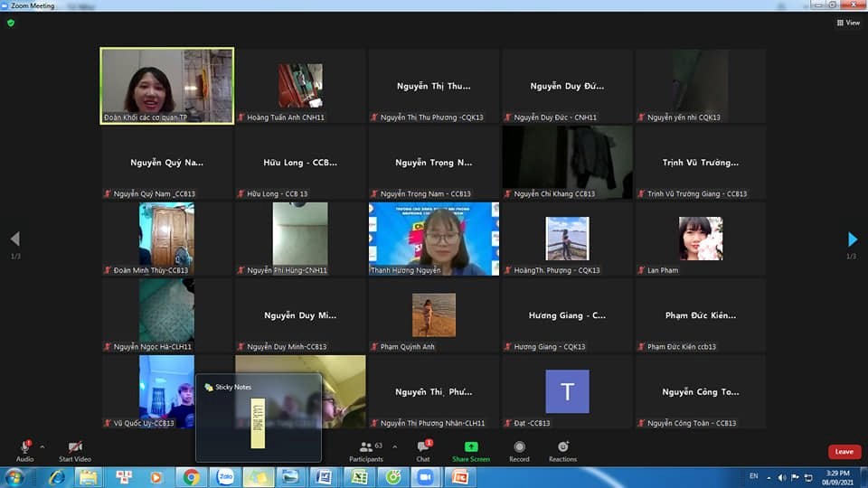The height and width of the screenshot is (488, 868).
Task: Go to next gallery page arrow
Action: pos(853,239)
